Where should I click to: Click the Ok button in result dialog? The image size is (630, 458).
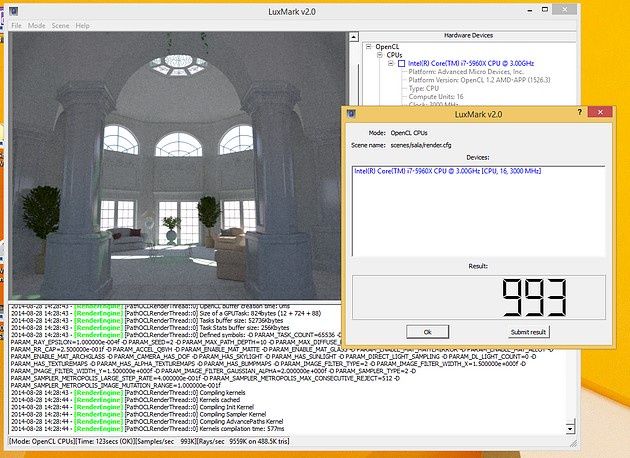(x=428, y=332)
